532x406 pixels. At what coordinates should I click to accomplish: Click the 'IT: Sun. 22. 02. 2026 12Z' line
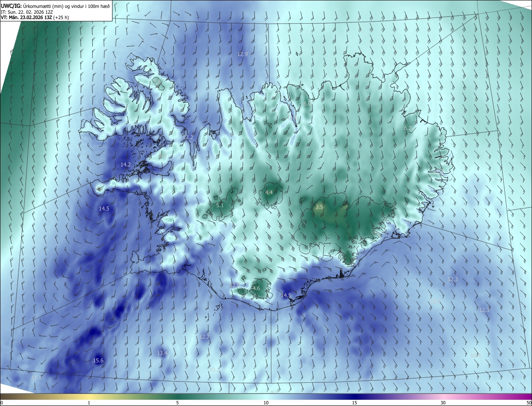coord(26,12)
